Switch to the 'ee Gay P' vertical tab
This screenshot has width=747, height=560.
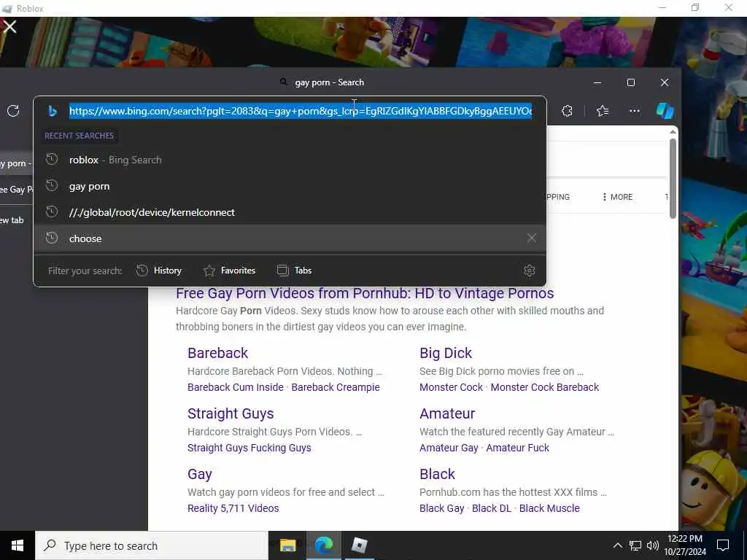coord(17,190)
